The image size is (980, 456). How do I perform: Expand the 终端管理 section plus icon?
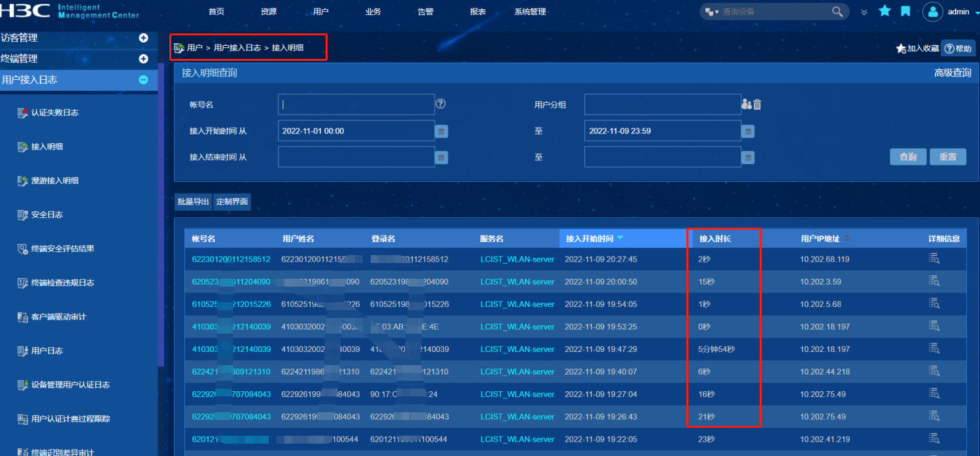coord(144,59)
